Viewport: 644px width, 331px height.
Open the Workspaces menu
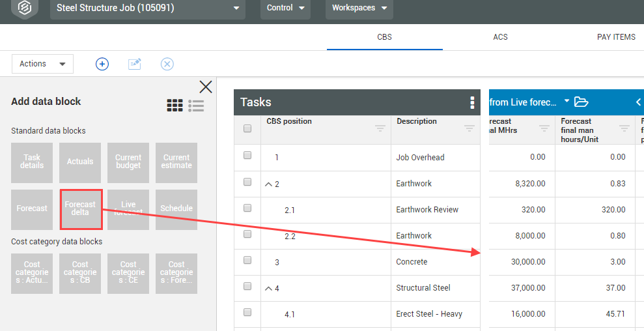[x=359, y=8]
